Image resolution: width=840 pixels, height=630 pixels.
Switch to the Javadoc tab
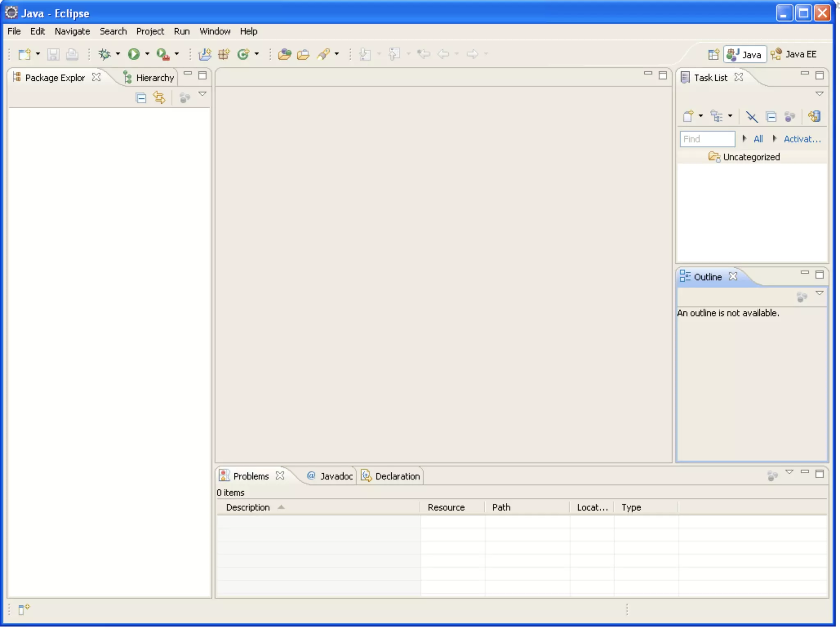330,476
